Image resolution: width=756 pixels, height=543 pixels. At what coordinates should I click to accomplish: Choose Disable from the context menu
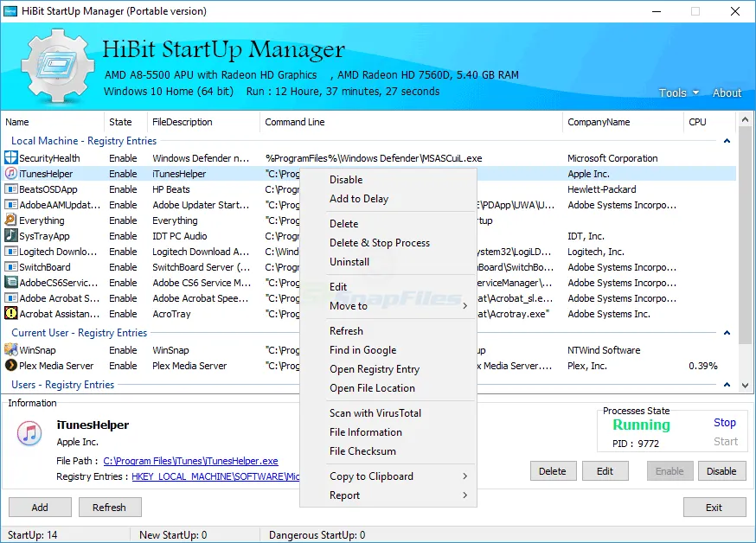tap(388, 180)
